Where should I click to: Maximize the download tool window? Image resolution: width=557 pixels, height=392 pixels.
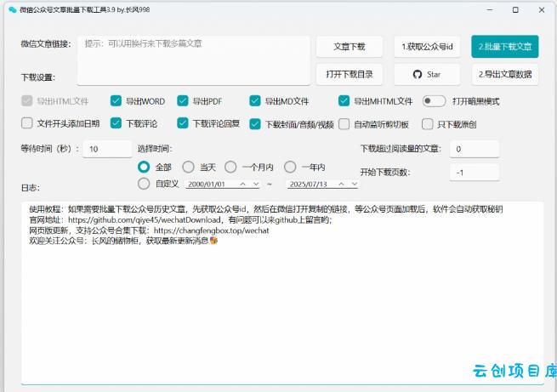[x=515, y=10]
